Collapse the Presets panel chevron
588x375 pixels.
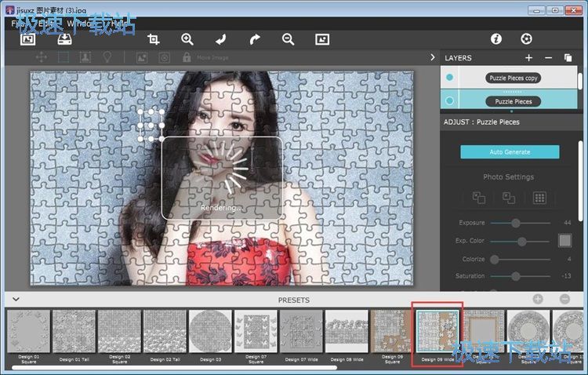[15, 300]
